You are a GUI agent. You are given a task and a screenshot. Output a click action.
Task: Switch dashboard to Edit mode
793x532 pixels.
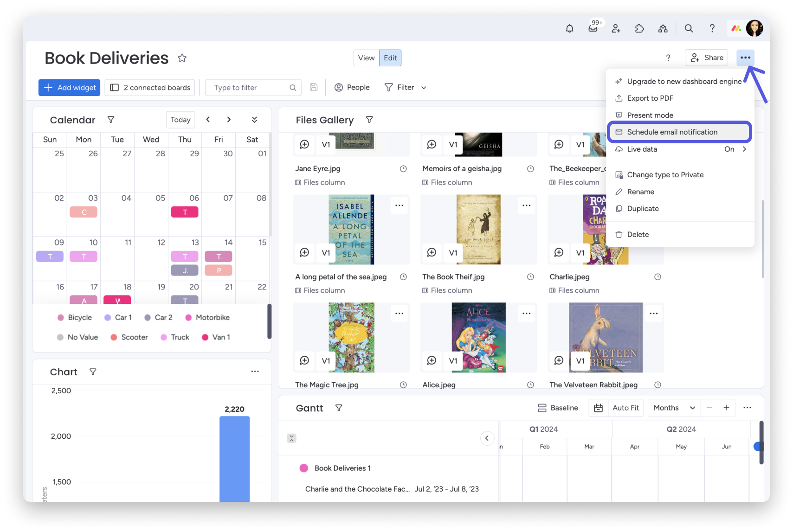click(x=390, y=58)
